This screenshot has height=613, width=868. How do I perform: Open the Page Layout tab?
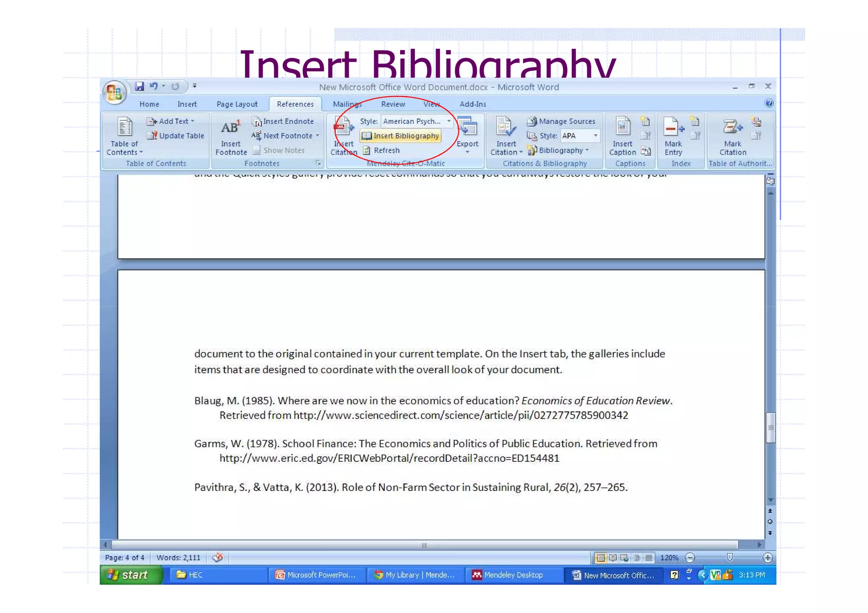coord(237,104)
